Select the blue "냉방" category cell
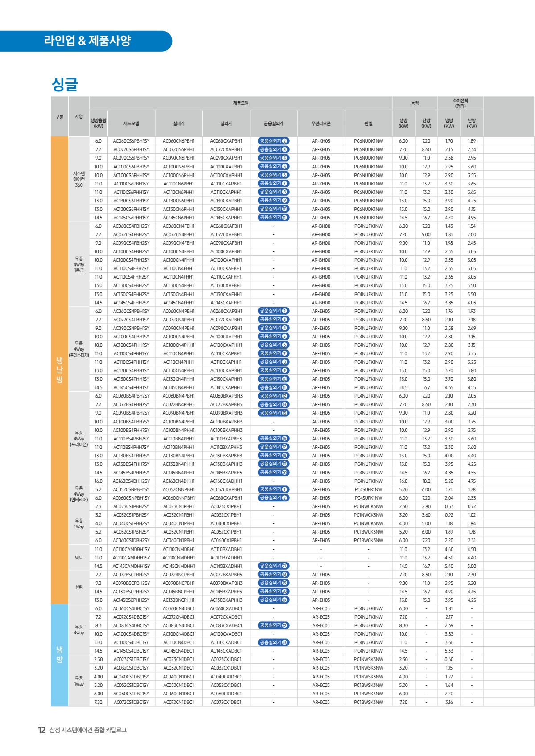 pyautogui.click(x=59, y=655)
